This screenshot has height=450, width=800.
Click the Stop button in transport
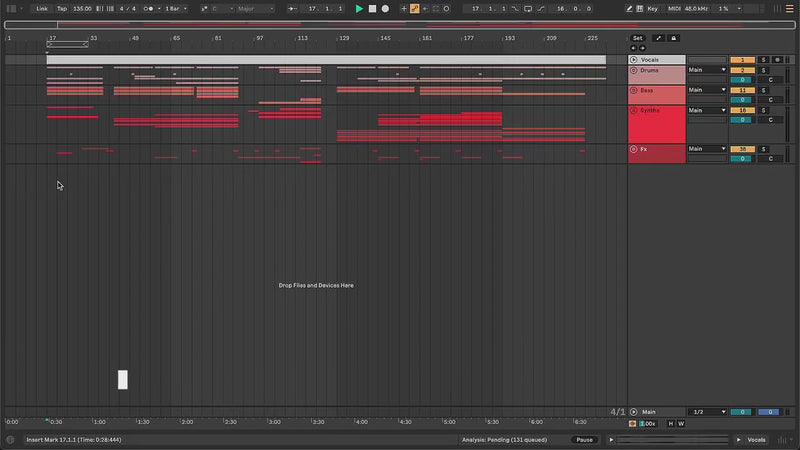click(x=372, y=8)
